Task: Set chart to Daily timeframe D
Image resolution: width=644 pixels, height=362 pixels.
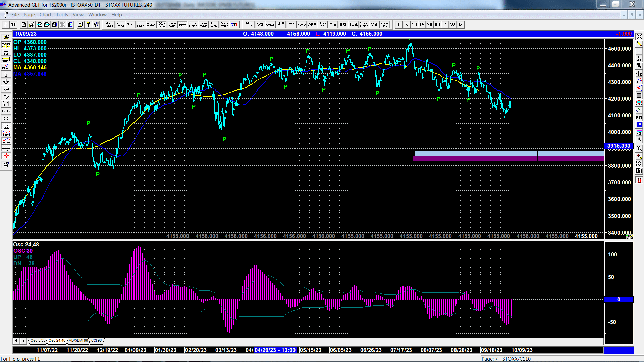Action: click(x=445, y=25)
